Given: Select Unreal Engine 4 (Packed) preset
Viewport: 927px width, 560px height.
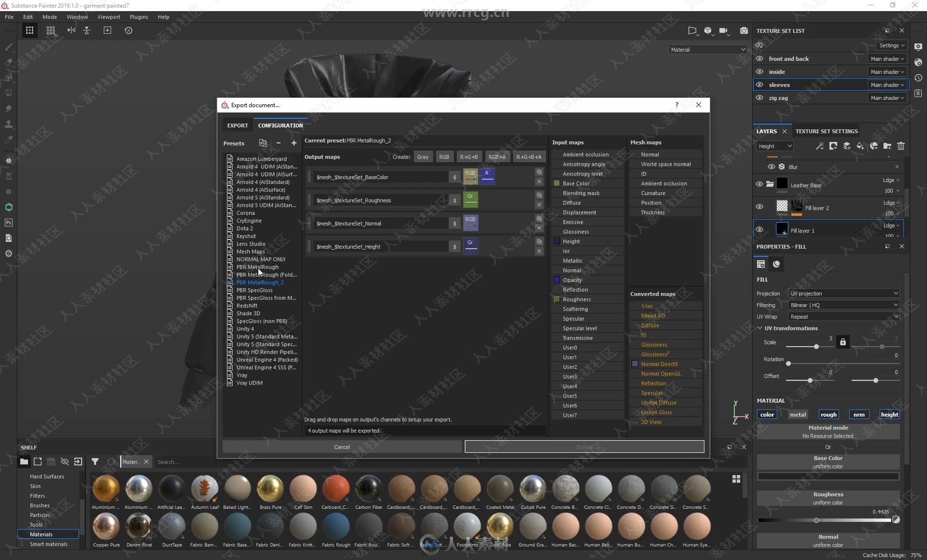Looking at the screenshot, I should pyautogui.click(x=267, y=360).
